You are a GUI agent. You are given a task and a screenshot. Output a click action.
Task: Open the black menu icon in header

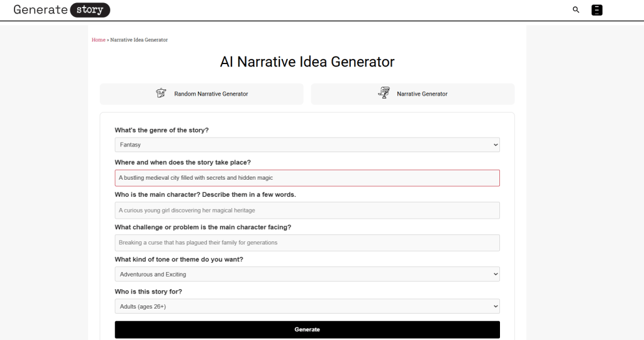click(x=597, y=10)
